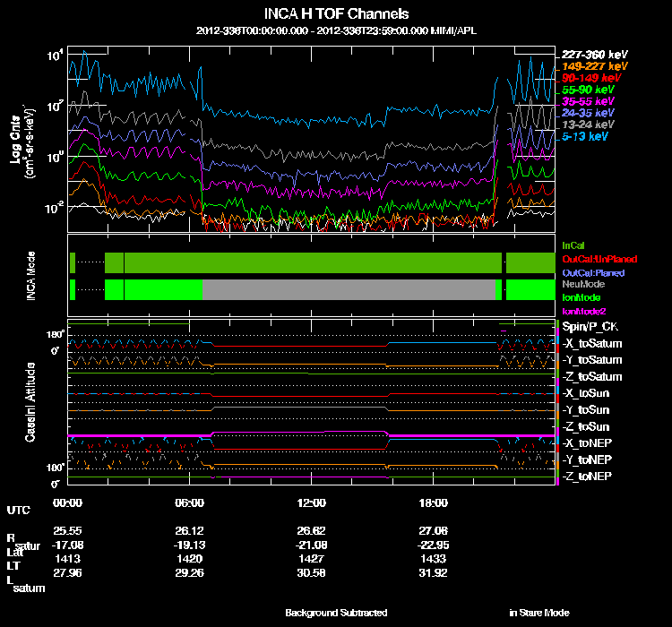This screenshot has width=672, height=627.
Task: Click the -Y_toNEP attitude label
Action: coord(587,460)
